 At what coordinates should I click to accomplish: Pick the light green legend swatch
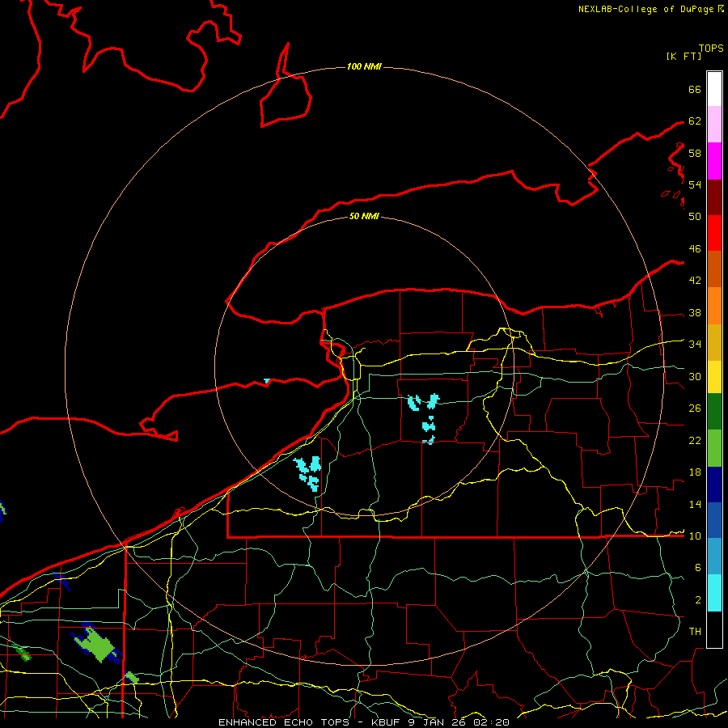pos(714,448)
